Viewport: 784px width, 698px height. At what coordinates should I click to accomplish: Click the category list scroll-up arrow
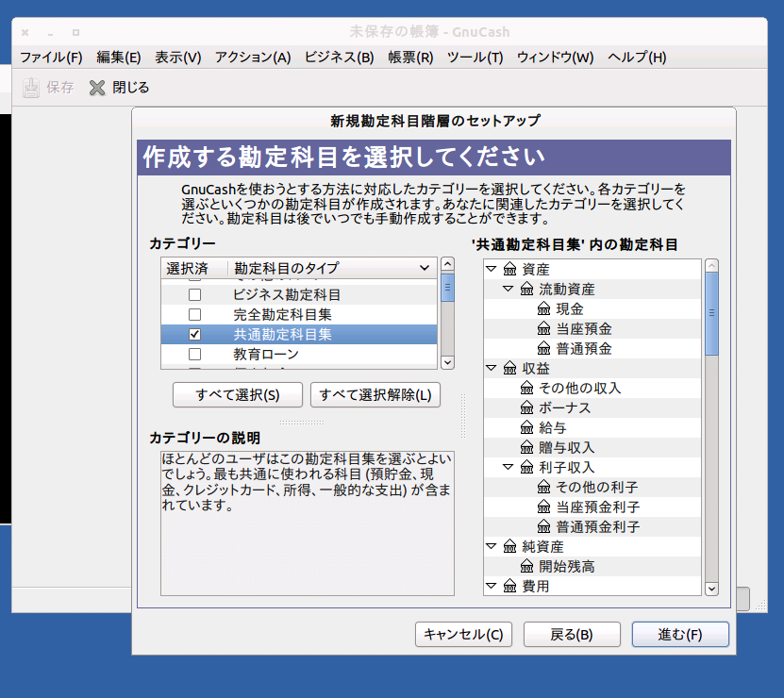coord(447,264)
